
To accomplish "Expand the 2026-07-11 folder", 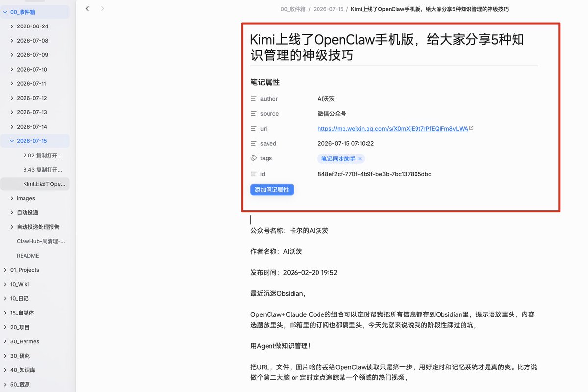I will pos(12,84).
